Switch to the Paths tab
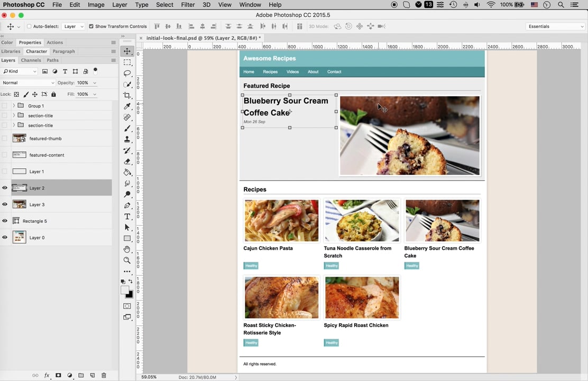588x381 pixels. [52, 60]
